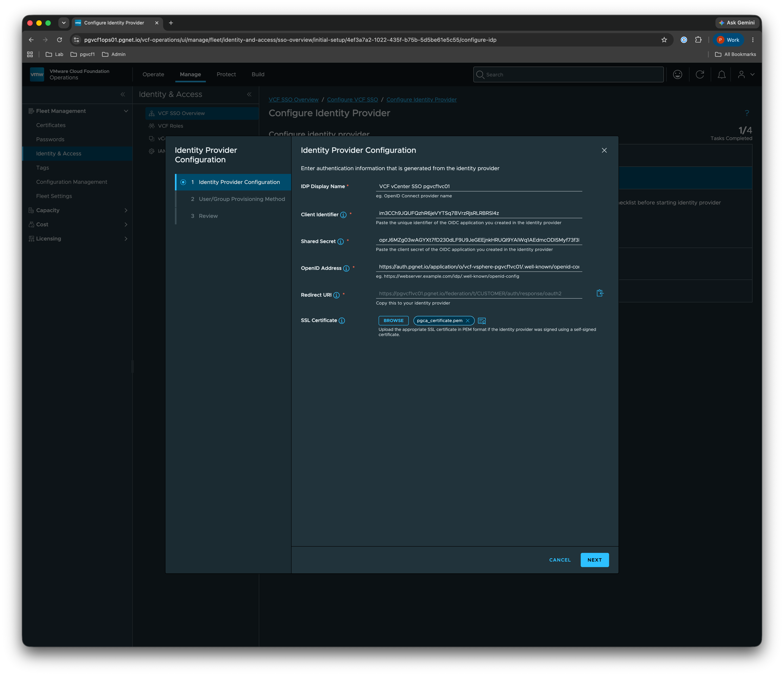The width and height of the screenshot is (784, 676).
Task: Open All Bookmarks folder
Action: point(735,55)
